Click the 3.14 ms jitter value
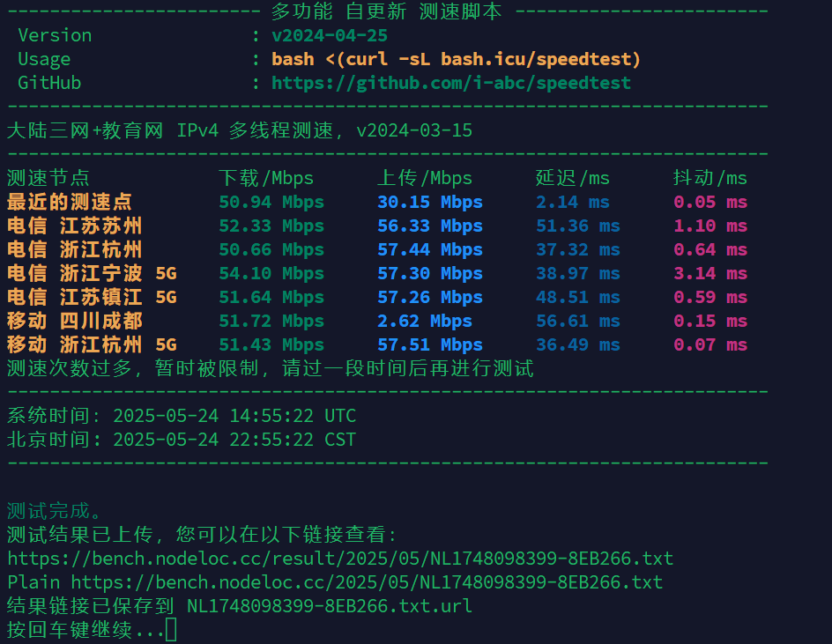 (x=710, y=273)
